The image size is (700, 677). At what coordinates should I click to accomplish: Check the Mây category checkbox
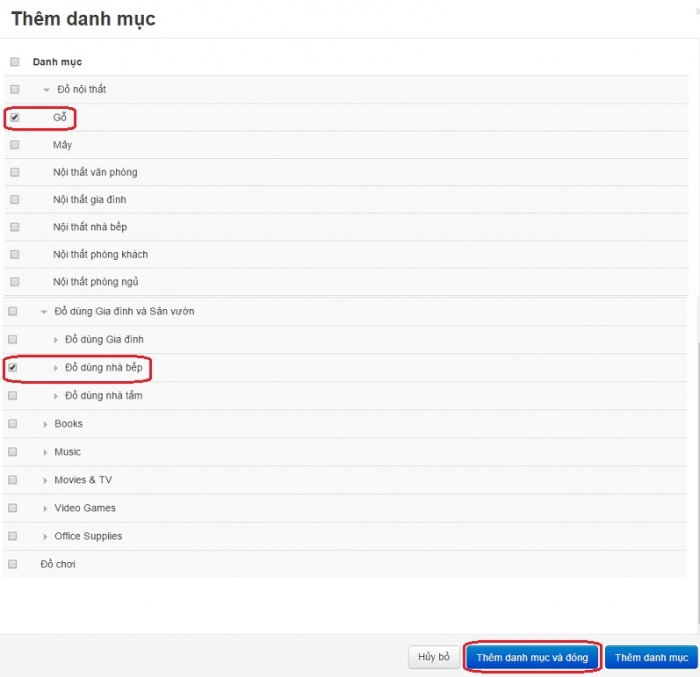(x=15, y=145)
